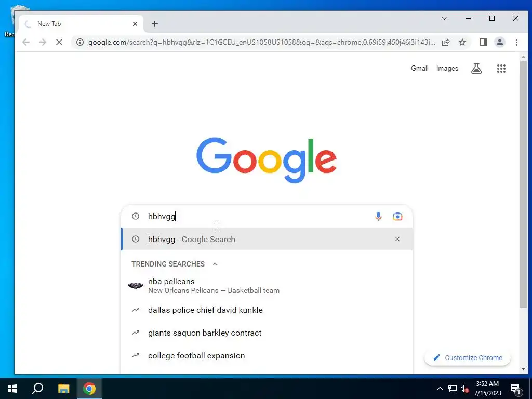The height and width of the screenshot is (399, 532).
Task: Stop loading the page
Action: [59, 42]
